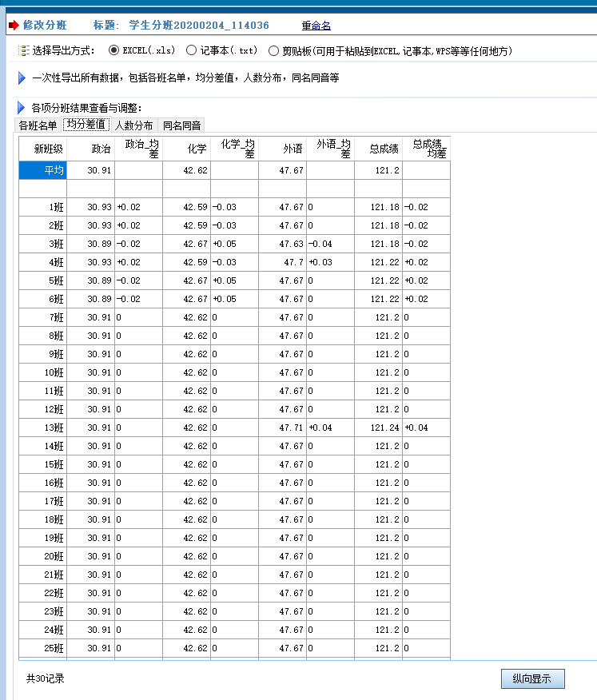597x700 pixels.
Task: Open the 均分差值 tab
Action: point(86,125)
